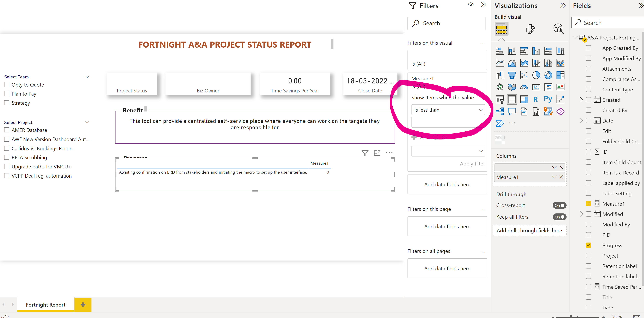Switch to the Fortnight Report tab
The image size is (644, 318).
(46, 305)
